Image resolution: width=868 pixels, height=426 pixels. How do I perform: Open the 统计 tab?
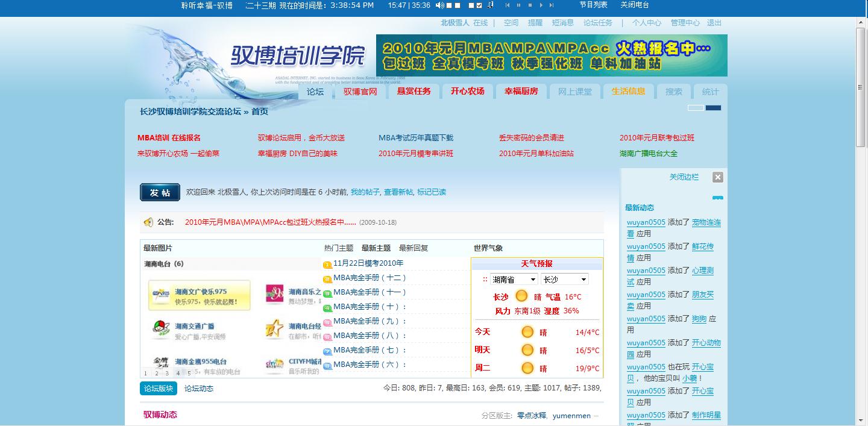[x=711, y=92]
